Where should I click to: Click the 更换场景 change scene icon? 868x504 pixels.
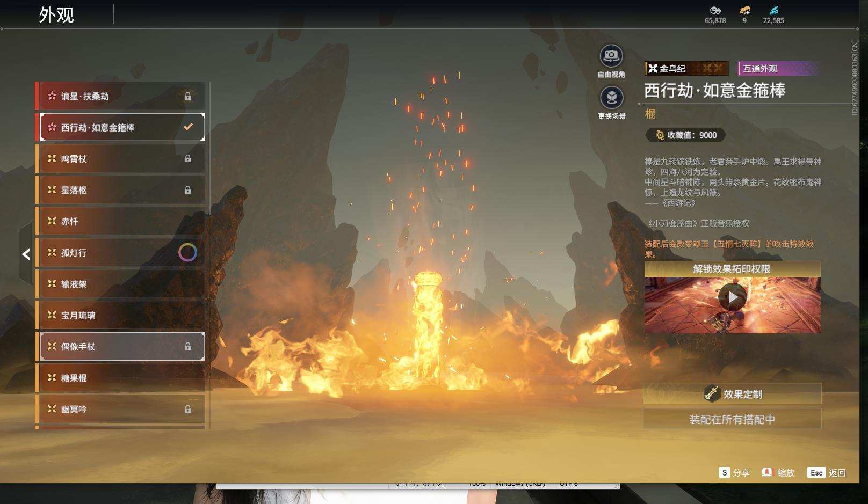[x=611, y=98]
